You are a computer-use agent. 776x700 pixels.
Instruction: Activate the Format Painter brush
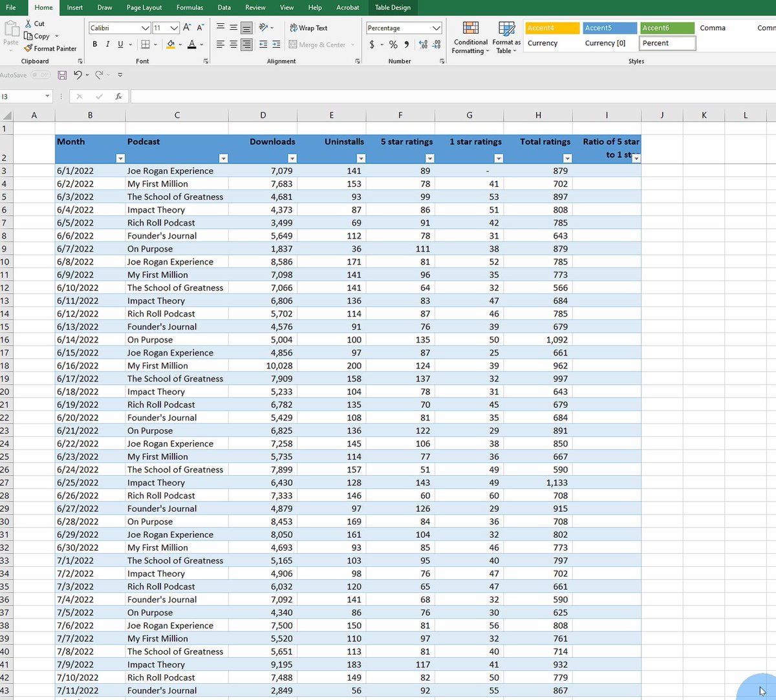(28, 48)
